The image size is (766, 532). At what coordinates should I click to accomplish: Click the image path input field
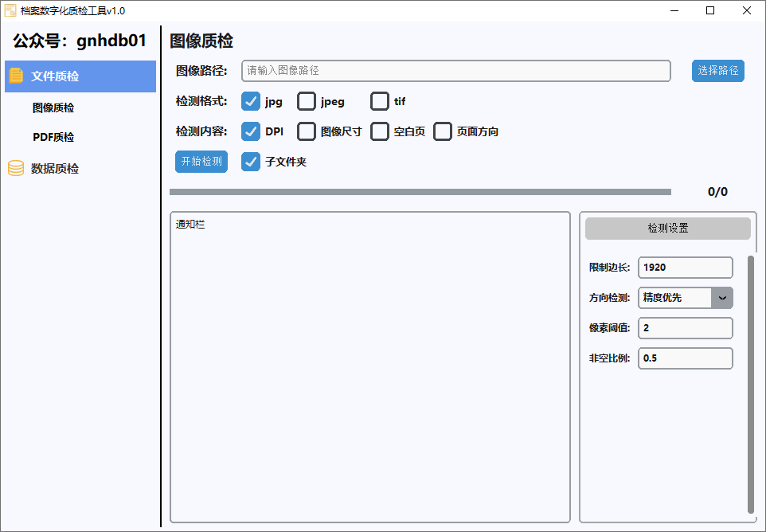pyautogui.click(x=455, y=71)
